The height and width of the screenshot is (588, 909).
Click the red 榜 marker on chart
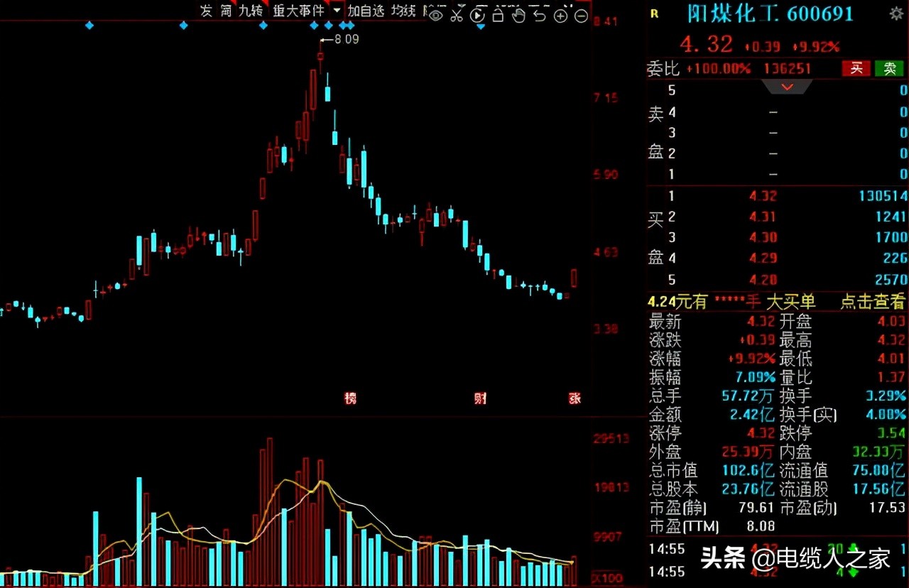point(350,398)
